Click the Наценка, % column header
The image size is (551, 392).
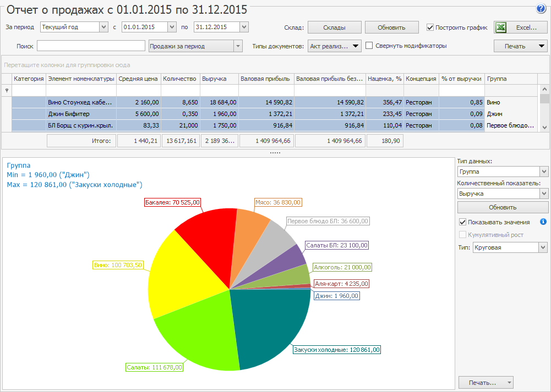coord(384,79)
